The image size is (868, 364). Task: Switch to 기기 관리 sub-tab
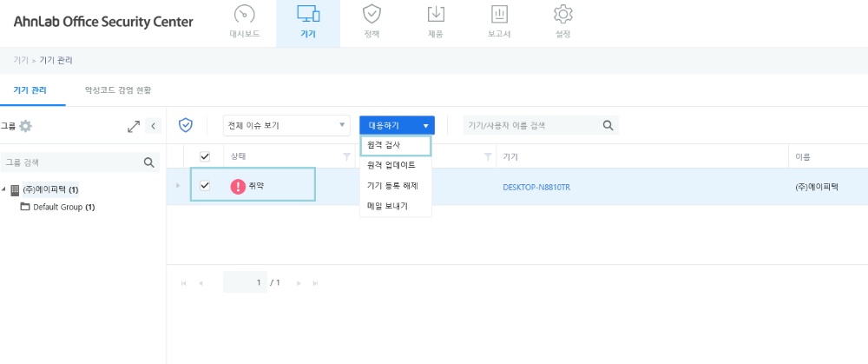[31, 90]
